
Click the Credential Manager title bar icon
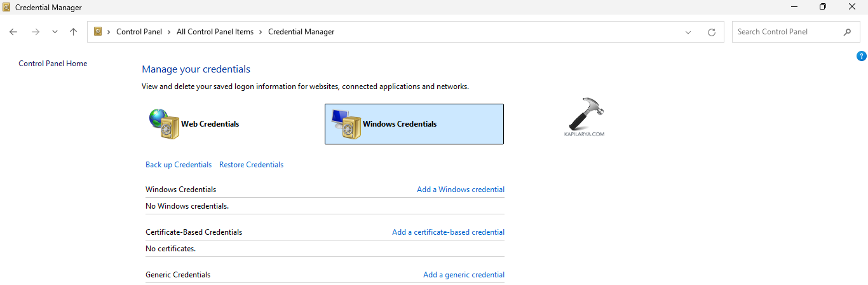point(7,7)
